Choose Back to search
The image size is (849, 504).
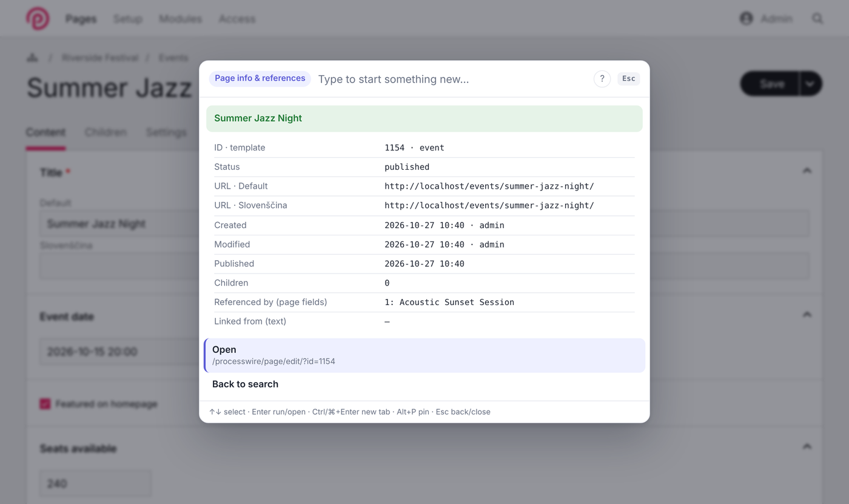pos(424,385)
